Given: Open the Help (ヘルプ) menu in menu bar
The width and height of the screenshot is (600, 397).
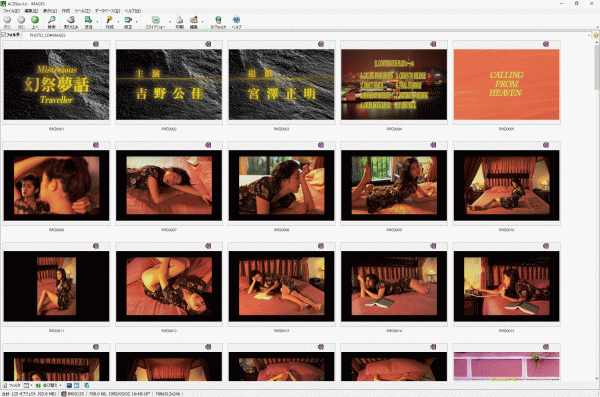Looking at the screenshot, I should coord(133,11).
